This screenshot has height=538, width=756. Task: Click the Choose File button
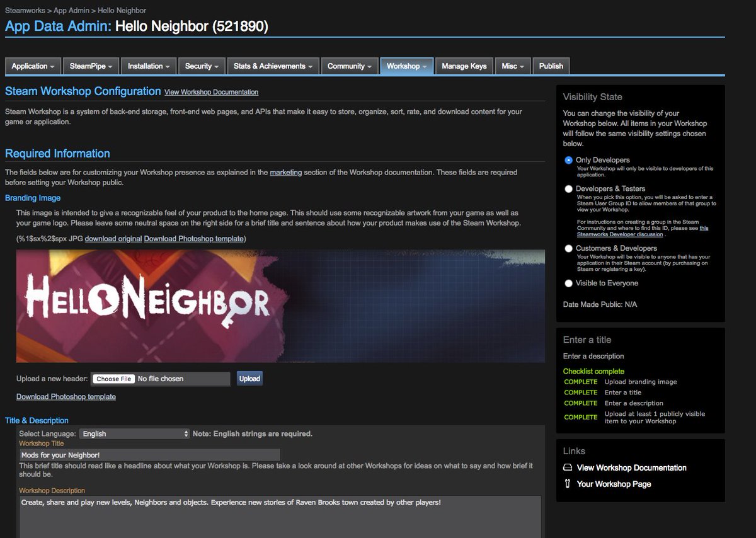click(113, 379)
